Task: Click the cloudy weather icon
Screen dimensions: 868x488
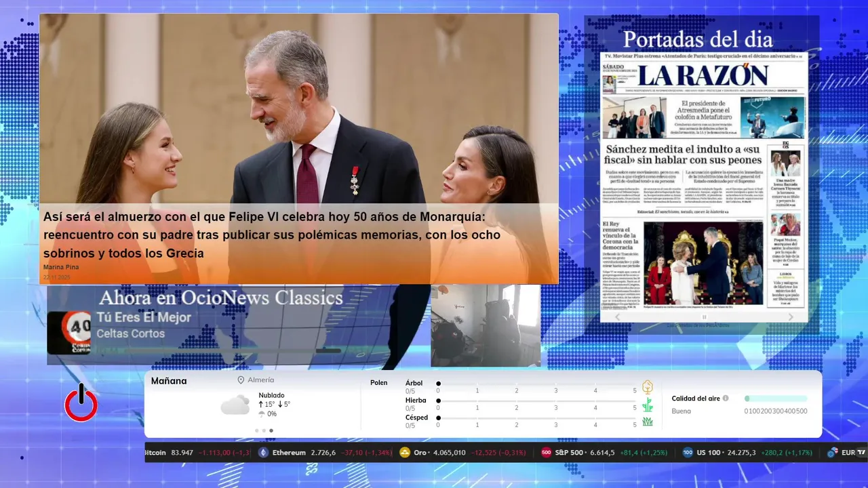Action: coord(235,405)
